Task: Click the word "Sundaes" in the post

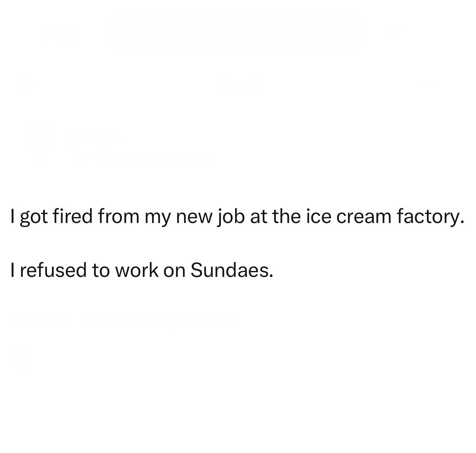Action: [231, 270]
